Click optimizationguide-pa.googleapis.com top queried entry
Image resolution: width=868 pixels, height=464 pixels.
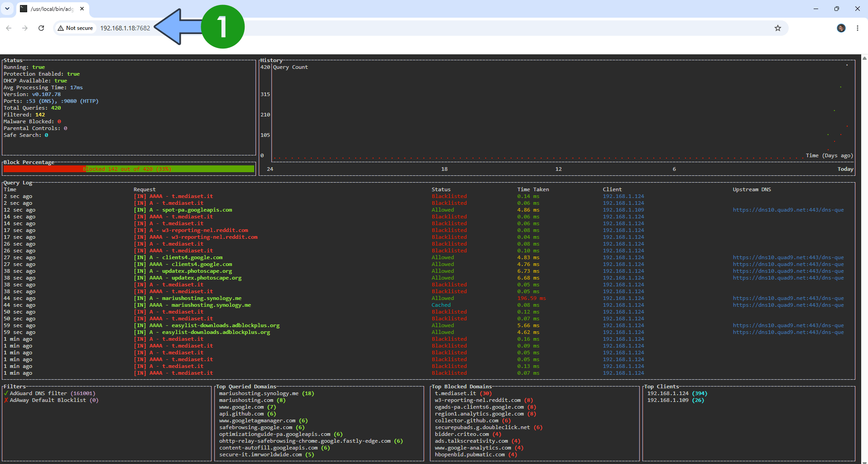281,434
